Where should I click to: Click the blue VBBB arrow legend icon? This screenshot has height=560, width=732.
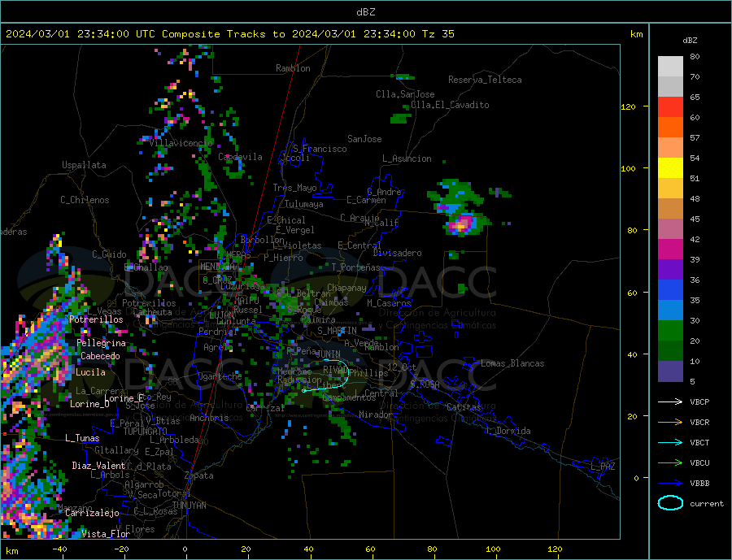coord(670,484)
